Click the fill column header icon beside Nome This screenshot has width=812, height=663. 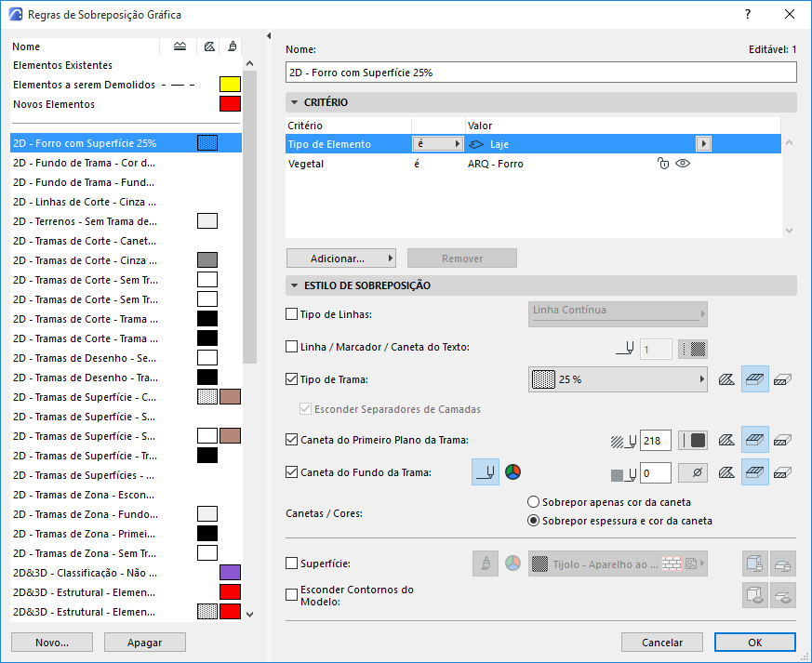(180, 46)
